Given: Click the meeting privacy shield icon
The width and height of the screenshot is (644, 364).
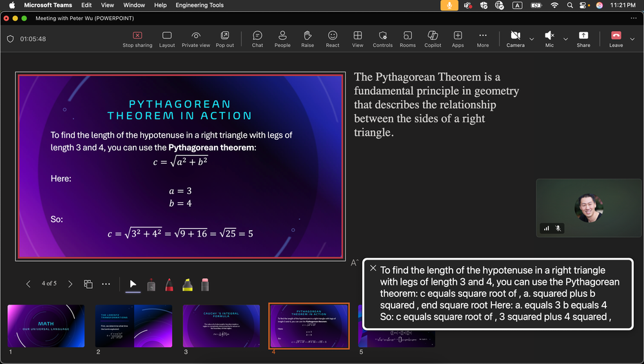Looking at the screenshot, I should click(10, 39).
